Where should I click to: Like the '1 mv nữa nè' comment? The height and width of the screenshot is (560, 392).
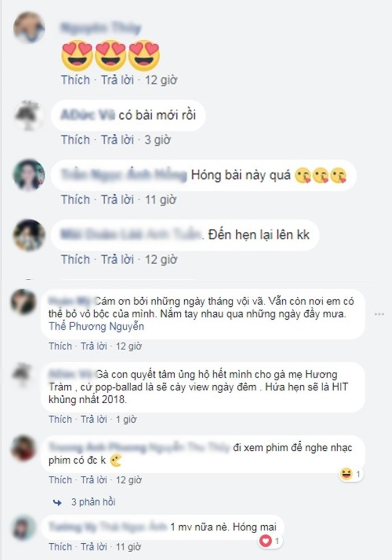pyautogui.click(x=60, y=547)
